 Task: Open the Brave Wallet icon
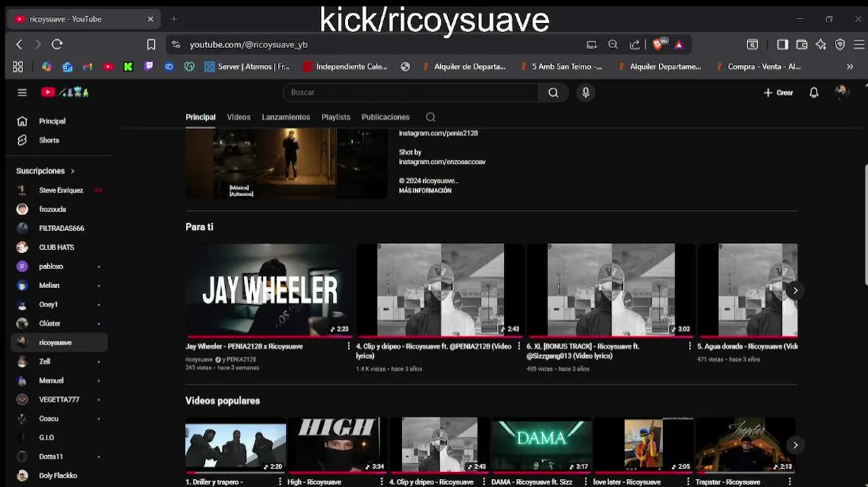[x=802, y=45]
